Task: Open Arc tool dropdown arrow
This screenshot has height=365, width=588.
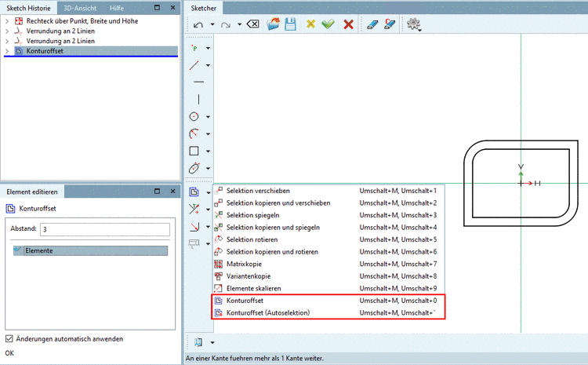Action: (208, 134)
